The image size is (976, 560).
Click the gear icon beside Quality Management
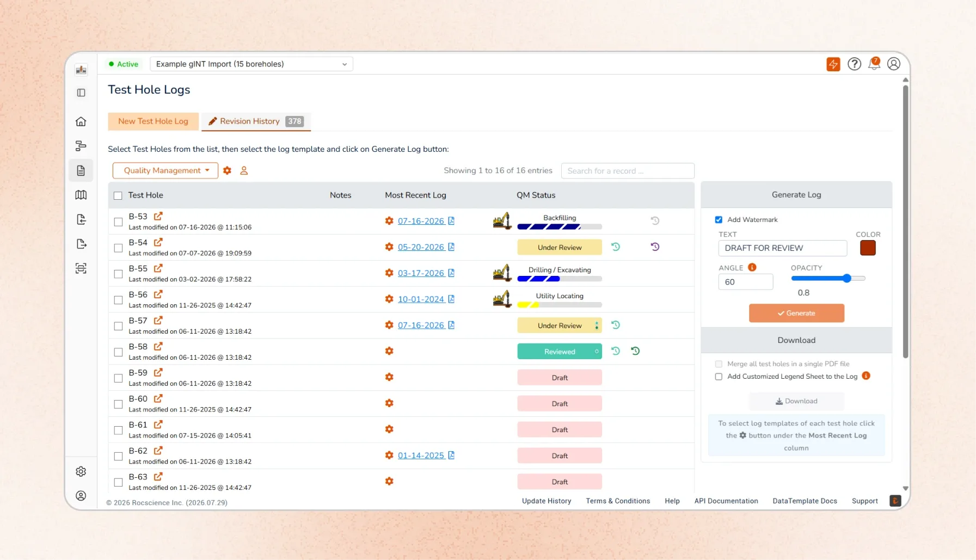click(228, 170)
